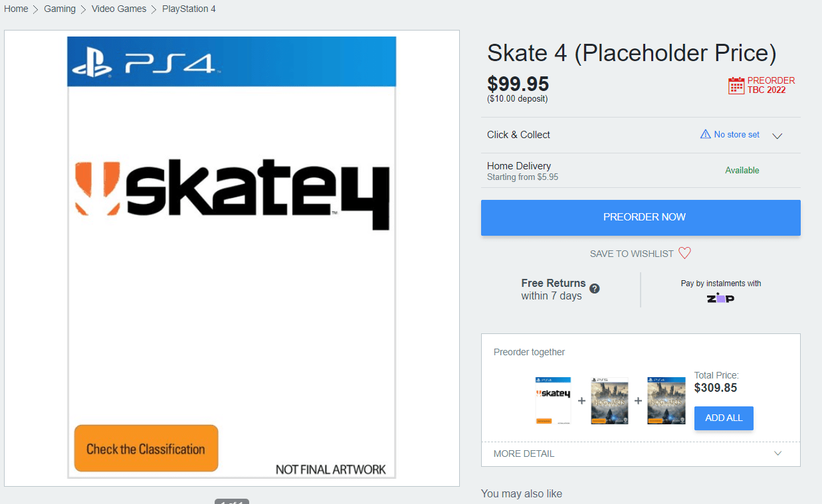Click the No store set warning icon
The height and width of the screenshot is (504, 822).
coord(706,134)
